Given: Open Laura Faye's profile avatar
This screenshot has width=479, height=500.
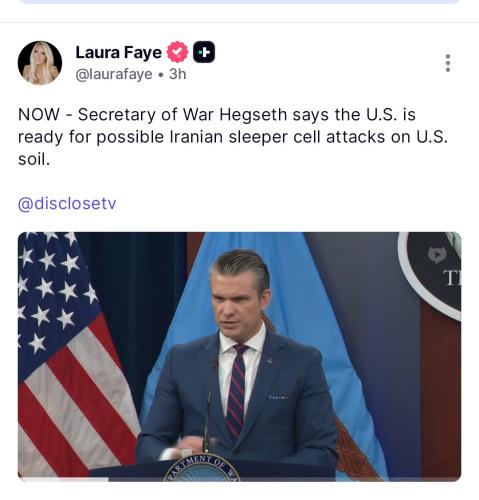Looking at the screenshot, I should pyautogui.click(x=40, y=63).
